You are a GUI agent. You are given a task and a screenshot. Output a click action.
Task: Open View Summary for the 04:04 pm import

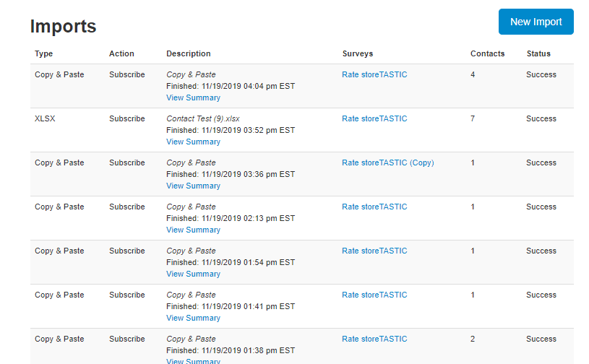pos(193,97)
